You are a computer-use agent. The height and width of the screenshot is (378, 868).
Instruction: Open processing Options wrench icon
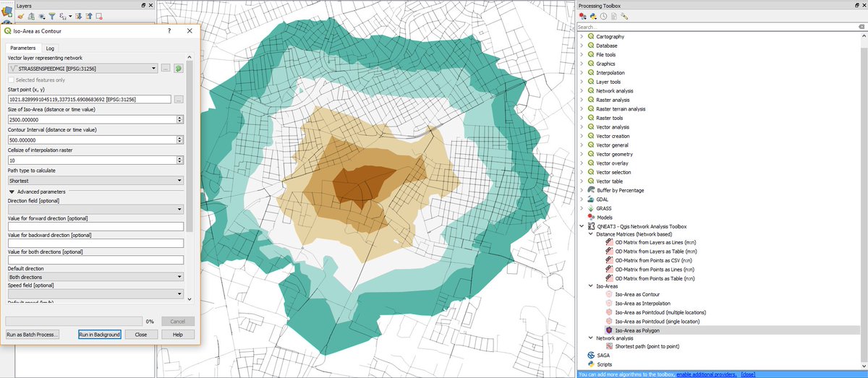(624, 16)
